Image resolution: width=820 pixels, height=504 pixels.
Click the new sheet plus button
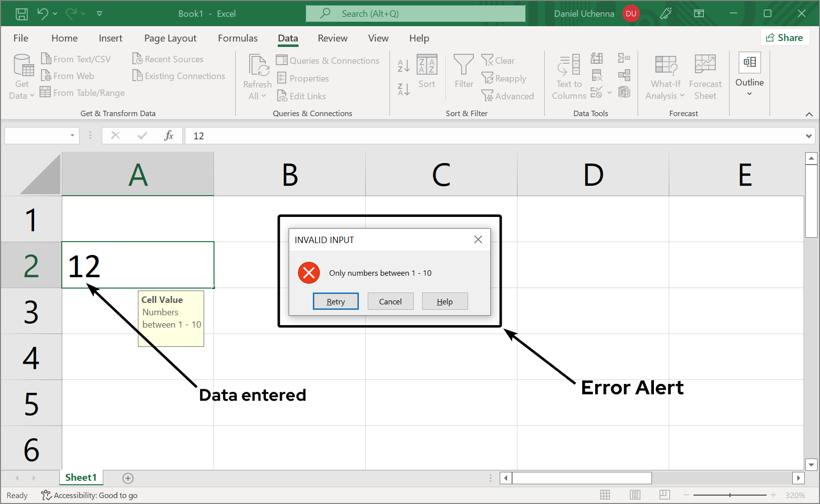(x=128, y=478)
